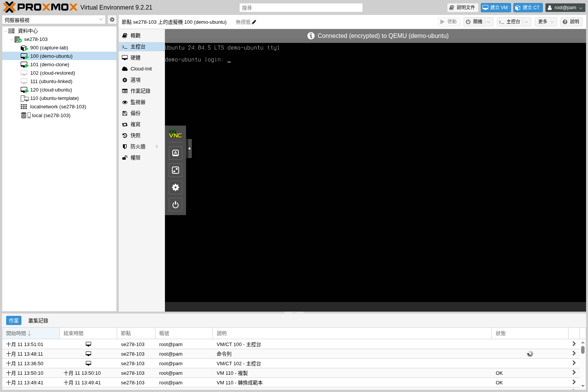Open root@pam user menu
The width and height of the screenshot is (588, 392).
point(565,8)
